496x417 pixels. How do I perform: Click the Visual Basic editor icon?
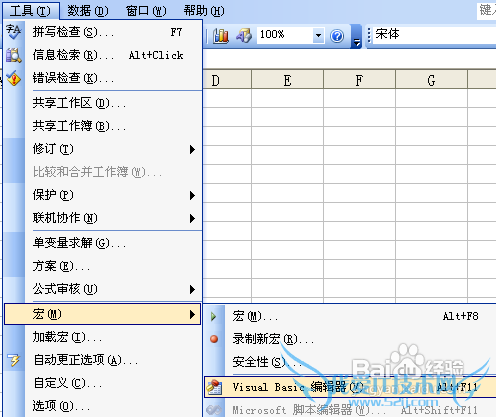point(214,387)
